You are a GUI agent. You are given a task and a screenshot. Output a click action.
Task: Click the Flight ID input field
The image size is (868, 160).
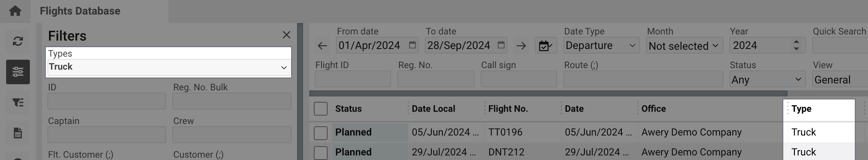coord(352,79)
